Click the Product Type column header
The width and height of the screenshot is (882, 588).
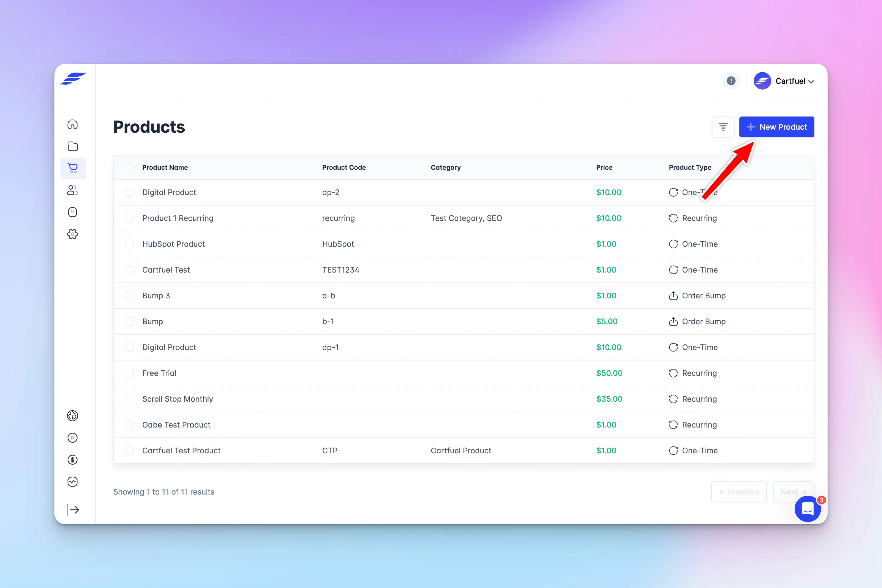[690, 168]
